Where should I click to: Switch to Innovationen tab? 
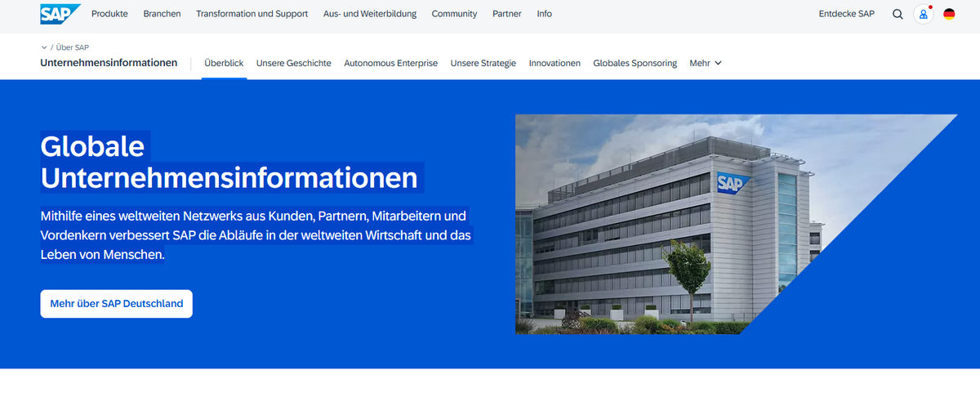click(x=555, y=63)
